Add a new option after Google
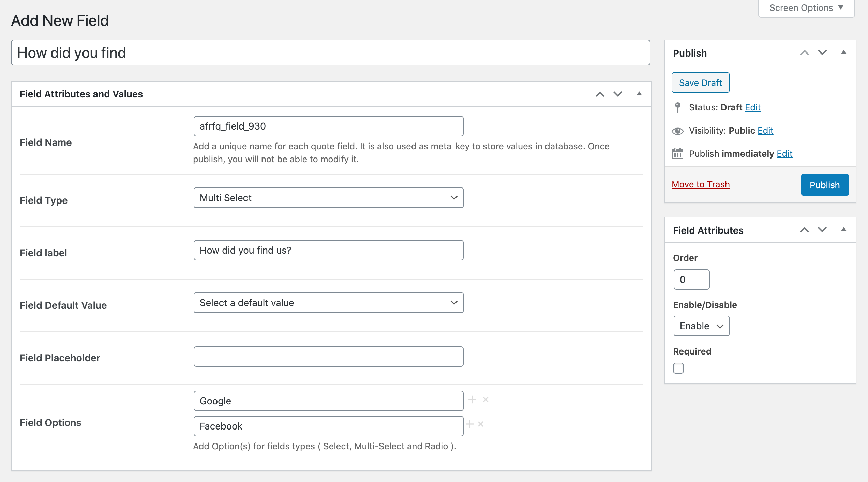The image size is (868, 482). pyautogui.click(x=472, y=400)
